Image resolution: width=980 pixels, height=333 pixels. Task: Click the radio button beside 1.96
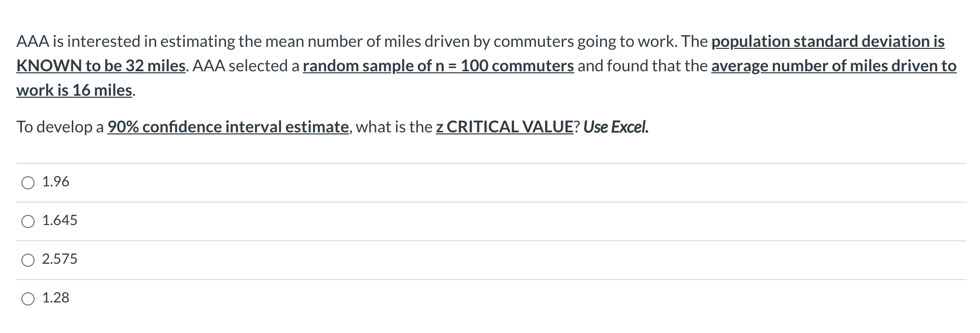click(x=28, y=181)
